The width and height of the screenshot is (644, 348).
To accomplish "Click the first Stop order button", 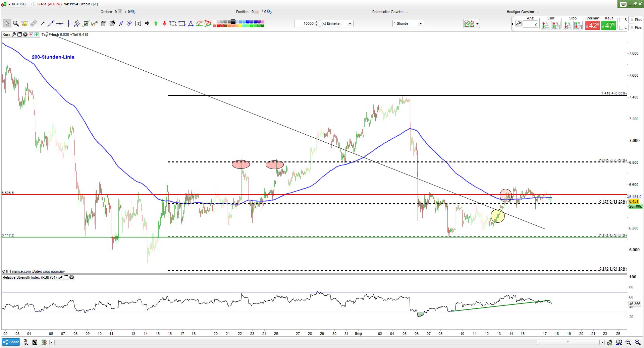I will [x=567, y=25].
